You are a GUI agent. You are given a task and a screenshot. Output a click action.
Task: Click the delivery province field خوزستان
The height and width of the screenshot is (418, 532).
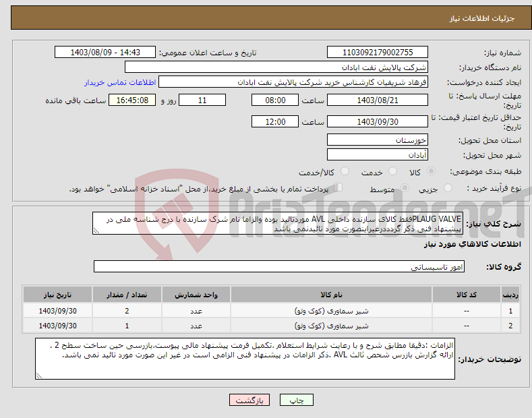(378, 140)
